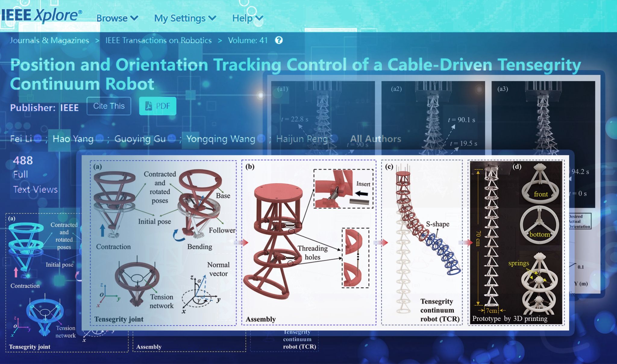Open IEEE Transactions on Robotics breadcrumb
The width and height of the screenshot is (617, 364).
click(158, 40)
